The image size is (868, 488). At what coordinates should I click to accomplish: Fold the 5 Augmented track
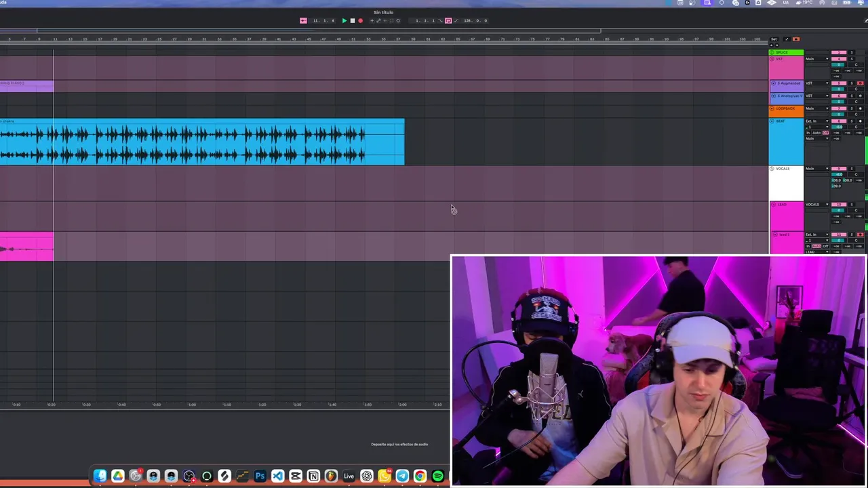click(x=773, y=83)
